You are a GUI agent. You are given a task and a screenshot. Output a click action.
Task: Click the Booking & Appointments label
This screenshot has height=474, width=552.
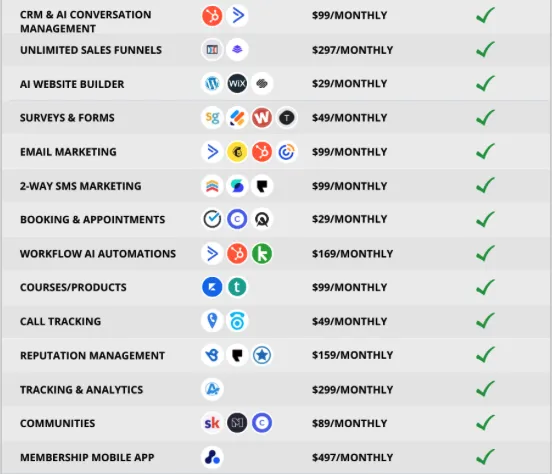(x=93, y=219)
